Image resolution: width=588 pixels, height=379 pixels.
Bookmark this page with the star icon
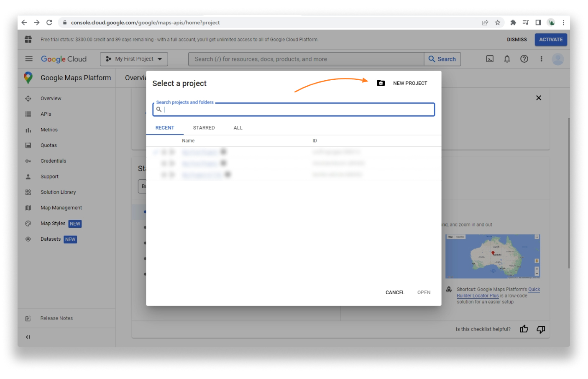click(x=498, y=23)
